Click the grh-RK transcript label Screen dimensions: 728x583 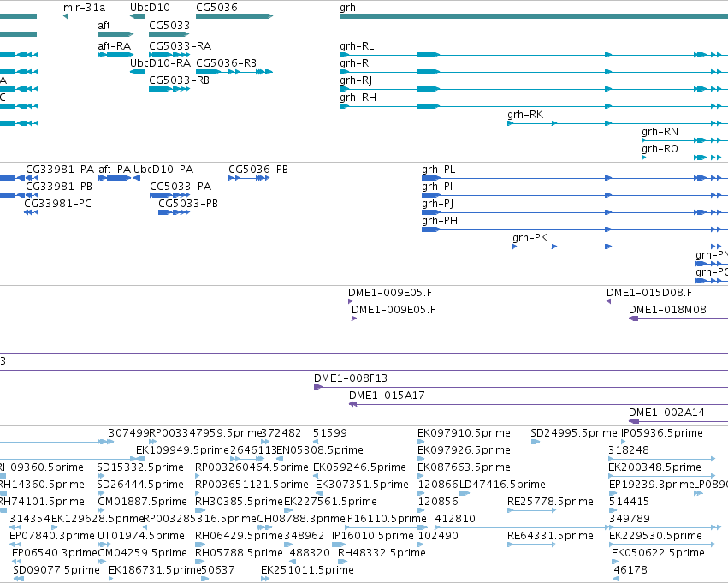[x=525, y=115]
